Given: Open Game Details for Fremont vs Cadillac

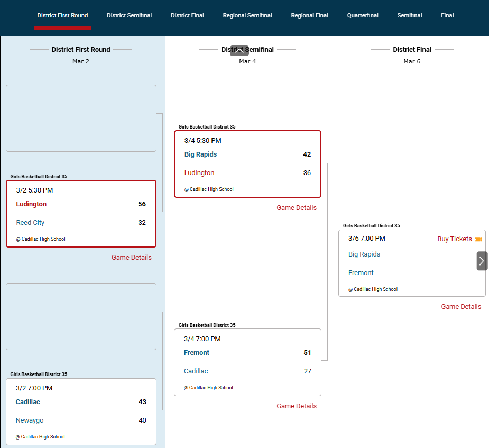Looking at the screenshot, I should tap(296, 406).
